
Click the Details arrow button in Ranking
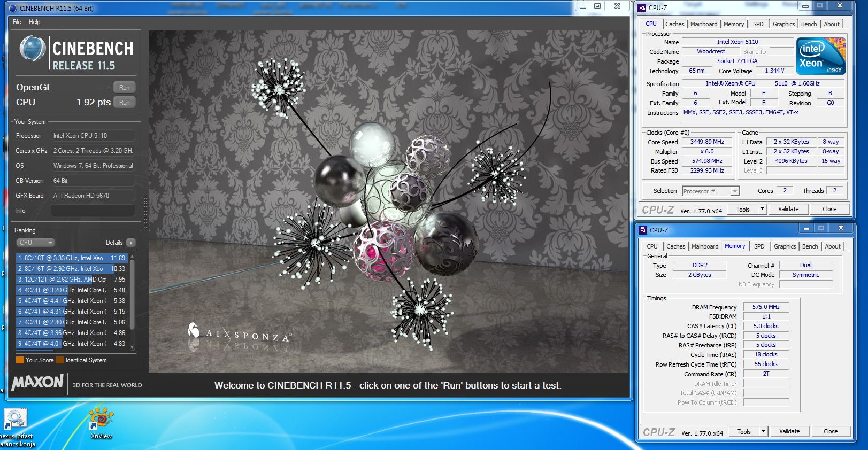(131, 243)
